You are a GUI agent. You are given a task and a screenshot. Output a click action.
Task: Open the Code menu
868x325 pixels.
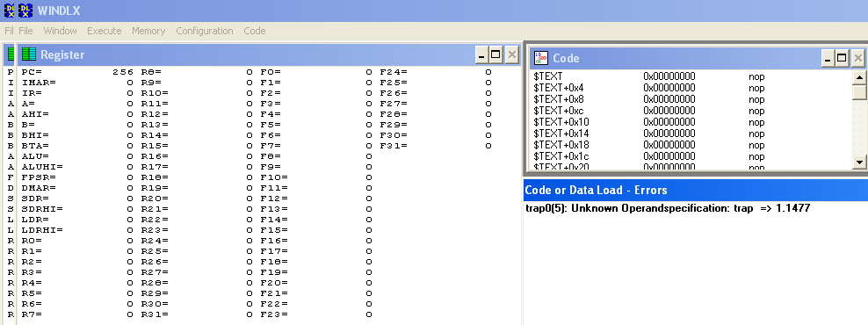tap(255, 31)
